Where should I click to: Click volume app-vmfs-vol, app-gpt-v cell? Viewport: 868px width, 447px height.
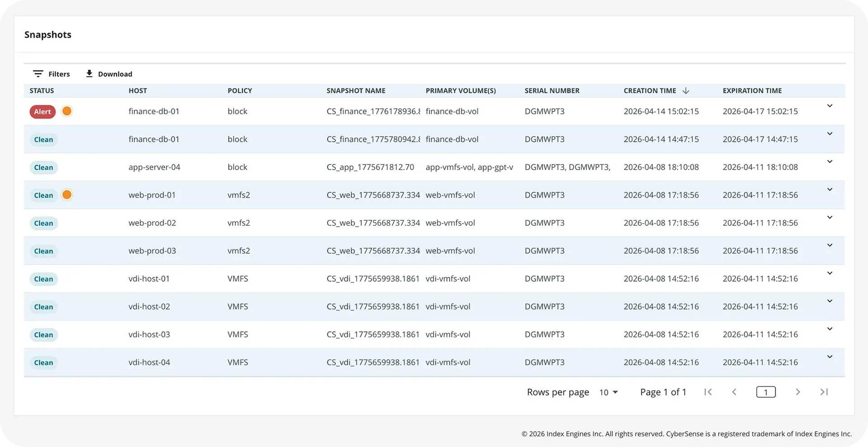469,167
